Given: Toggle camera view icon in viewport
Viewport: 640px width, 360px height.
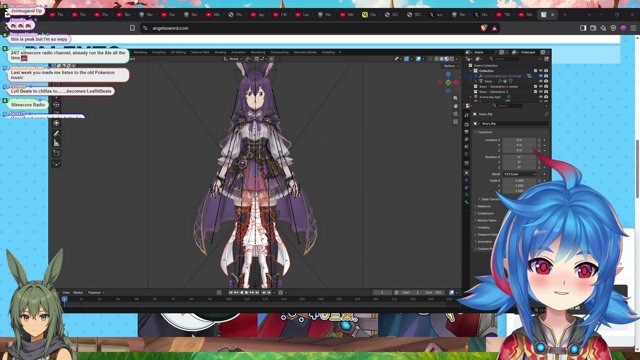Looking at the screenshot, I should pyautogui.click(x=456, y=114).
